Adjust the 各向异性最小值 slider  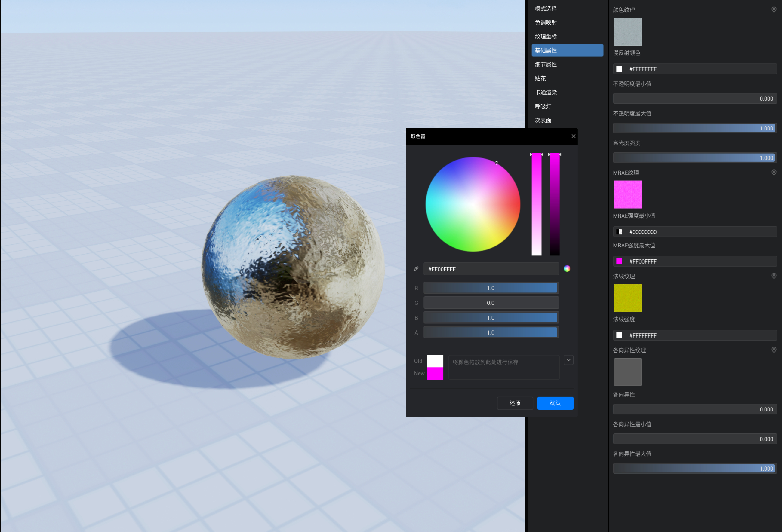(x=695, y=439)
